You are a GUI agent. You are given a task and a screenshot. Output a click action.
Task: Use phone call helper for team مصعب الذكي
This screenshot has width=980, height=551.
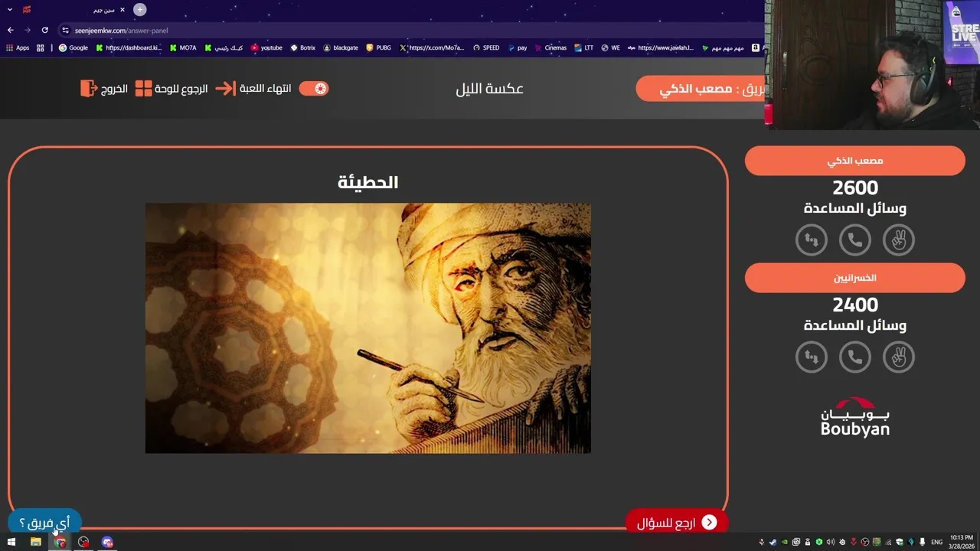point(855,240)
